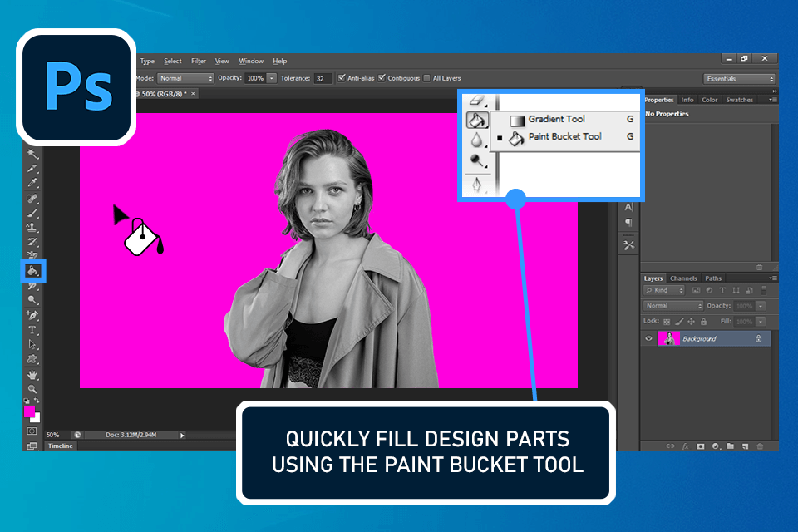Select the Path Selection arrow tool
The image size is (798, 532).
pos(32,345)
